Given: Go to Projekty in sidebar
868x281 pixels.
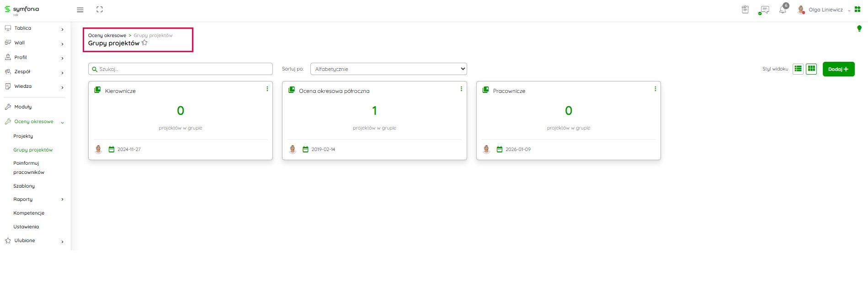Looking at the screenshot, I should (23, 136).
